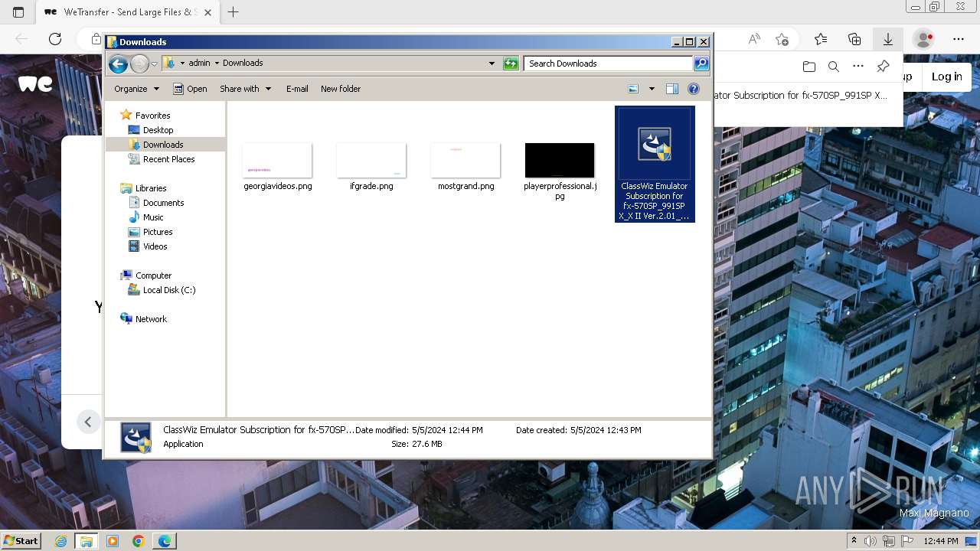980x551 pixels.
Task: Open the view options dropdown arrow
Action: 652,89
